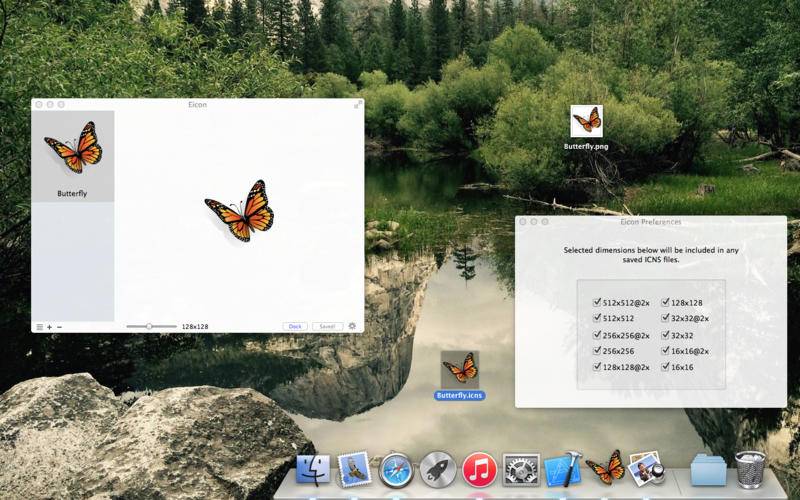Click the Saved! button
The image size is (800, 500).
pos(327,327)
